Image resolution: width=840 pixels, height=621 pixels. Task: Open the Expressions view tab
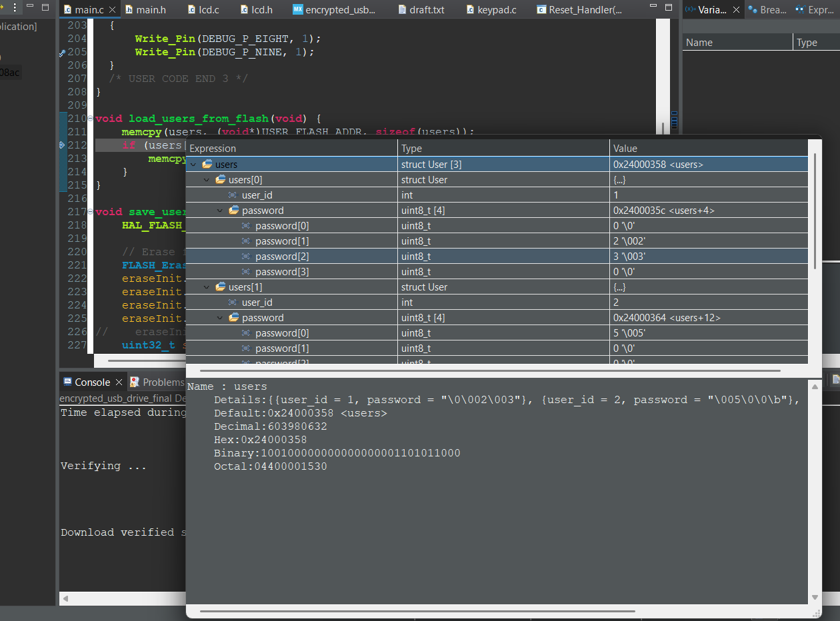tap(813, 10)
